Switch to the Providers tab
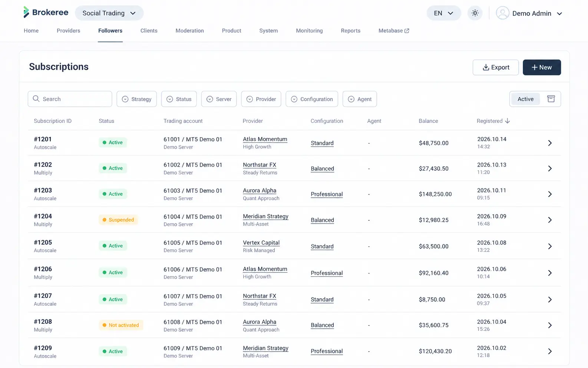588x368 pixels. click(x=68, y=31)
